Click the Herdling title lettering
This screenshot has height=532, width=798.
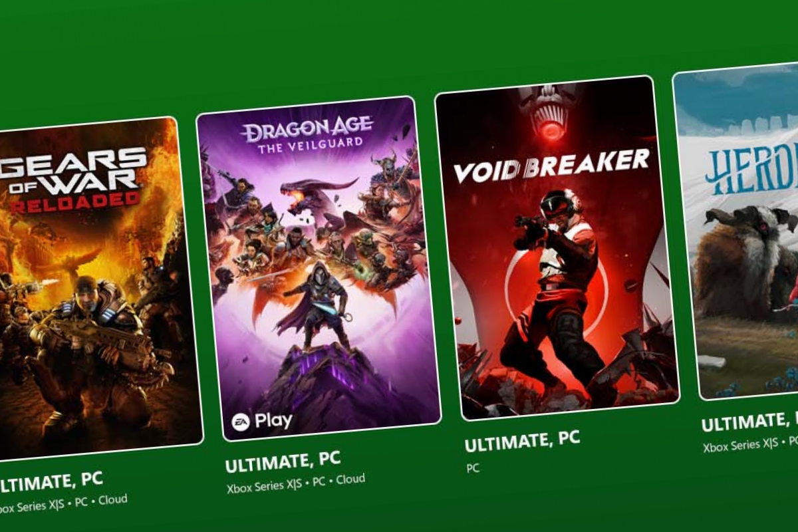pyautogui.click(x=751, y=168)
